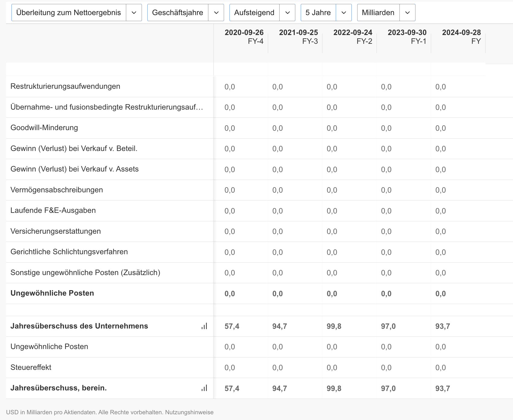Click Gewinn (Verlust) bei Verkauf v. Assets row
The width and height of the screenshot is (513, 420).
[x=75, y=169]
